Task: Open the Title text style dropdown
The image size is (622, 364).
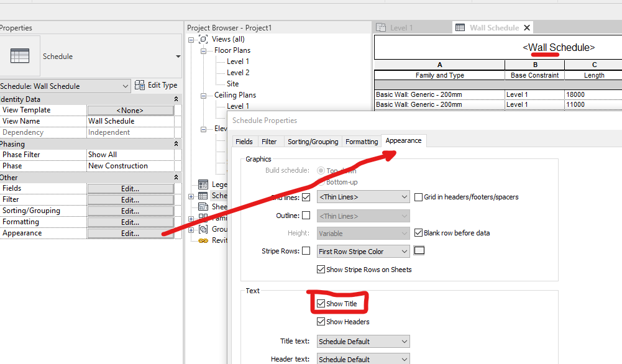Action: (x=363, y=342)
